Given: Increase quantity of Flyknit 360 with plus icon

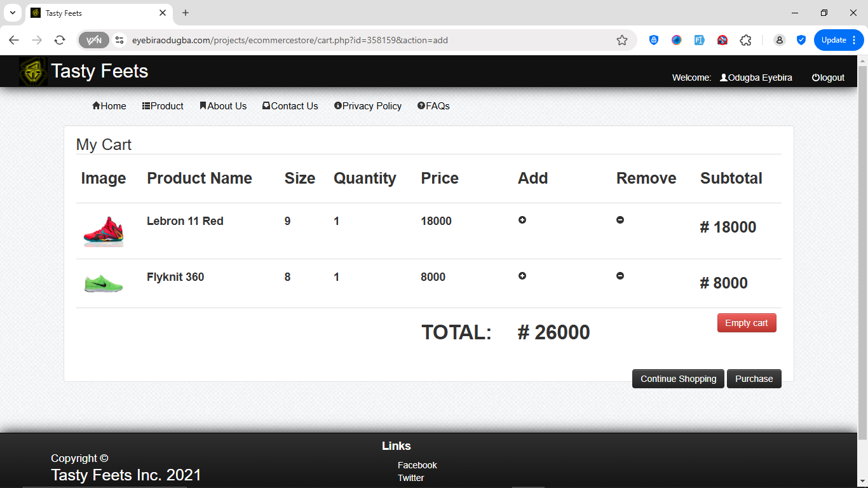Looking at the screenshot, I should [x=522, y=276].
